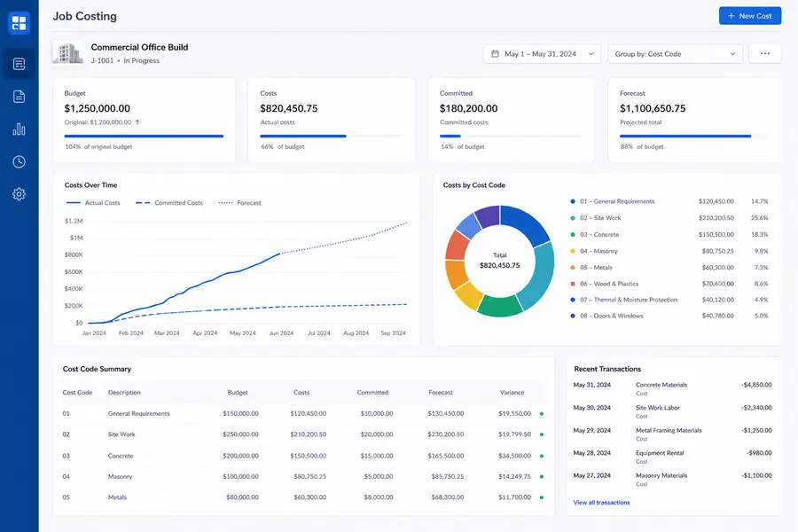Click the Budget progress bar

tap(144, 136)
